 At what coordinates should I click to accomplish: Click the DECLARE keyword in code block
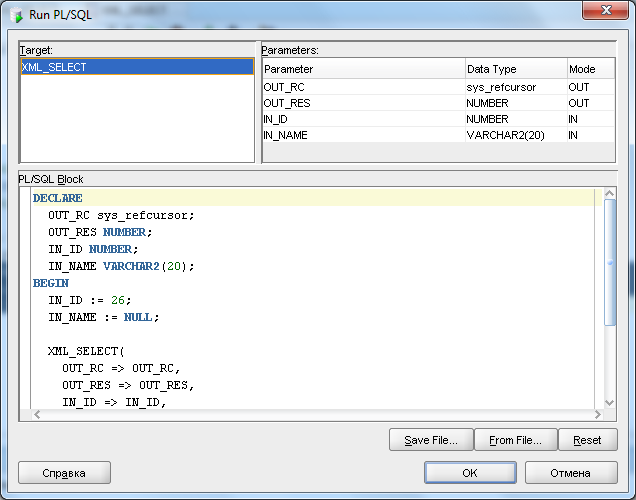(x=58, y=198)
